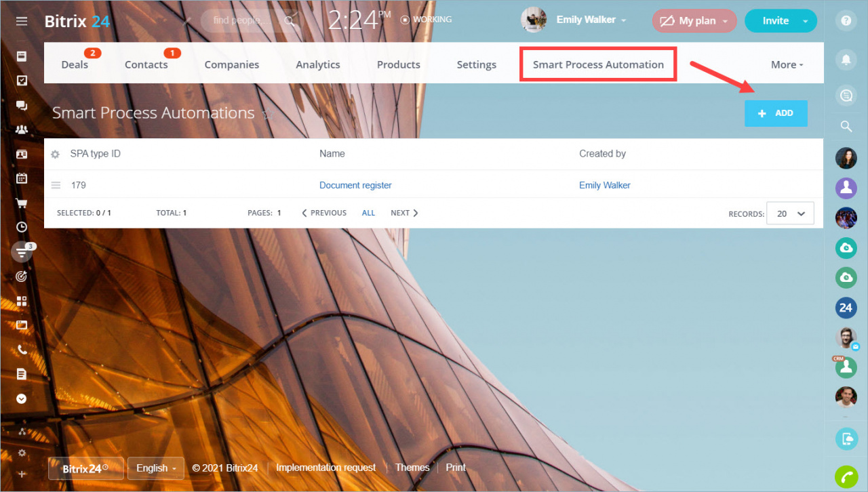868x492 pixels.
Task: Open the More tabs dropdown
Action: point(787,65)
